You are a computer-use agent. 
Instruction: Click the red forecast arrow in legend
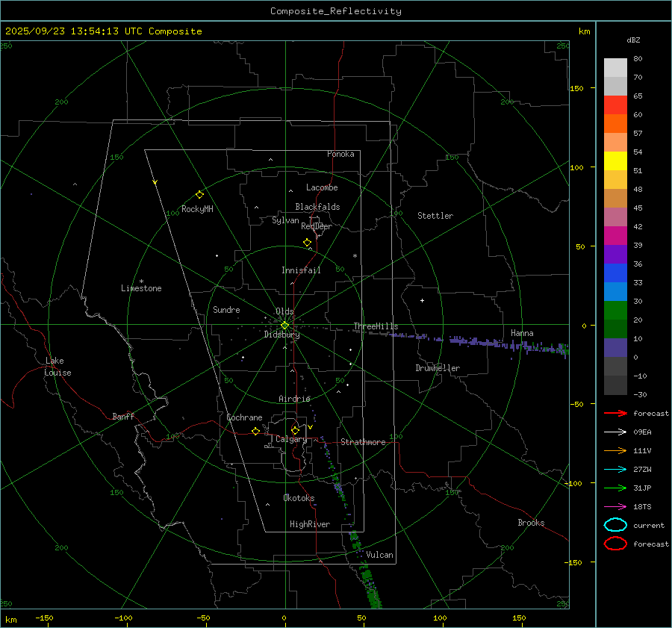(615, 413)
